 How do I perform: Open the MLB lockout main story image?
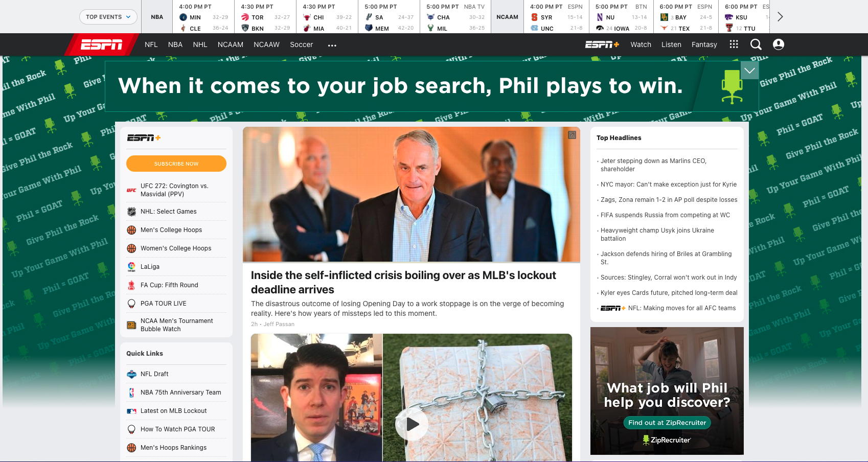[x=412, y=194]
